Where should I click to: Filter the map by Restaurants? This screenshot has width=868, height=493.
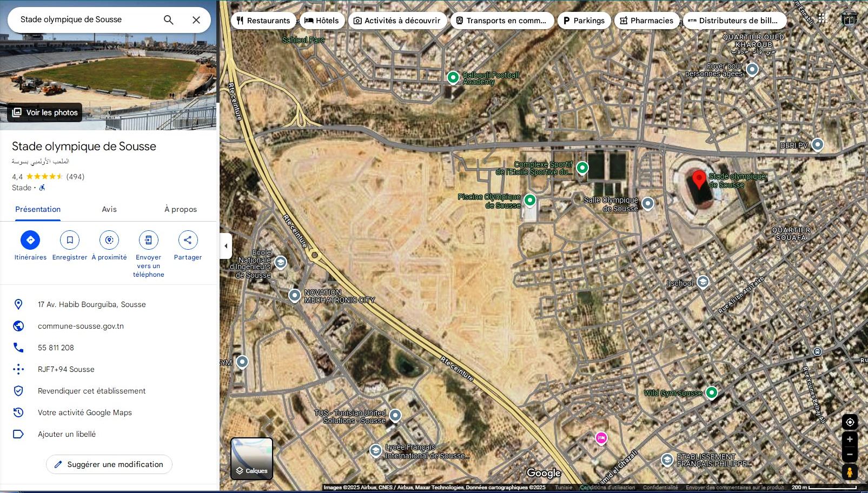263,21
